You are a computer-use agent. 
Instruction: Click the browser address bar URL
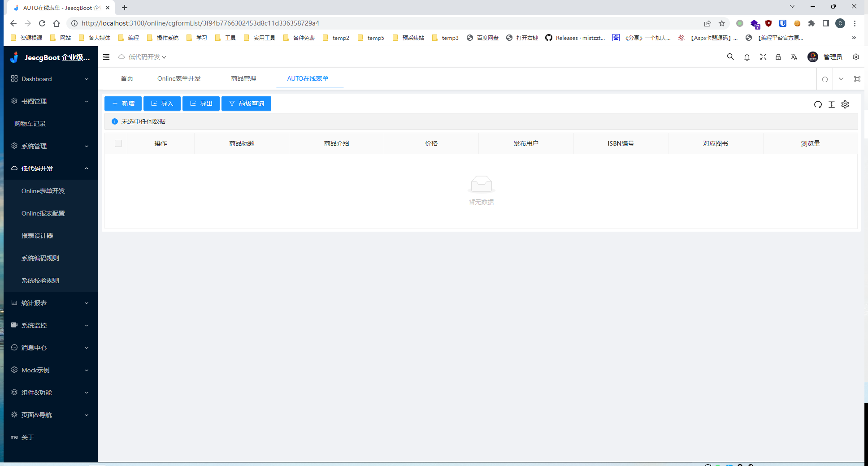[x=200, y=23]
